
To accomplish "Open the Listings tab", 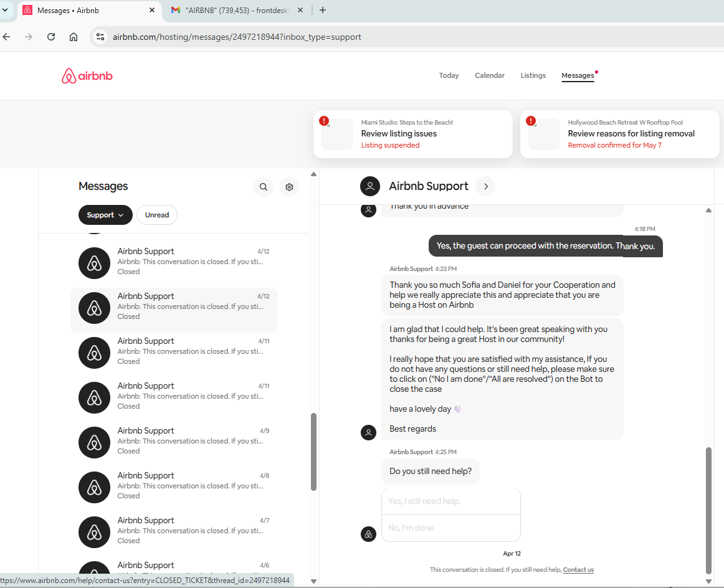I will [x=533, y=75].
